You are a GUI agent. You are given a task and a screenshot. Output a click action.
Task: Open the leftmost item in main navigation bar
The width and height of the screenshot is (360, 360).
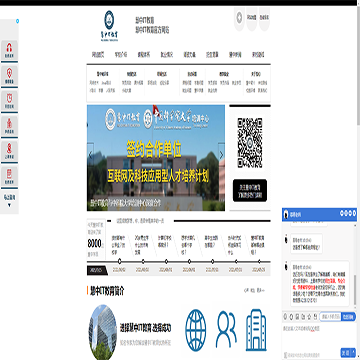pyautogui.click(x=98, y=55)
